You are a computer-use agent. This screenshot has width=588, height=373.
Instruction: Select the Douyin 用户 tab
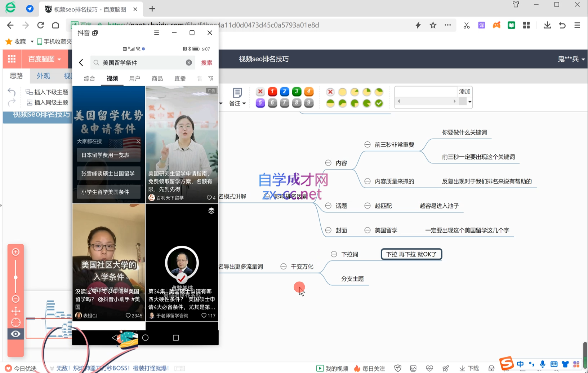click(134, 78)
